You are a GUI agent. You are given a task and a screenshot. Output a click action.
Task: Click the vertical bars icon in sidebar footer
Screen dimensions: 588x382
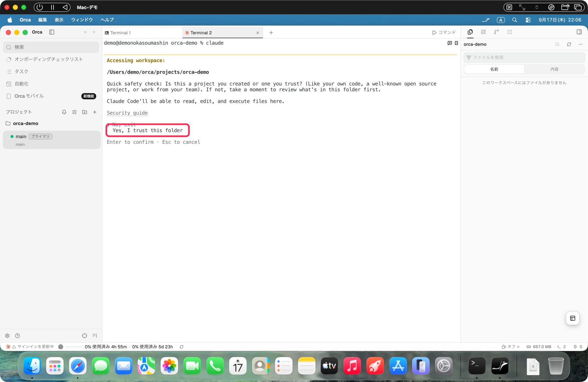point(95,336)
